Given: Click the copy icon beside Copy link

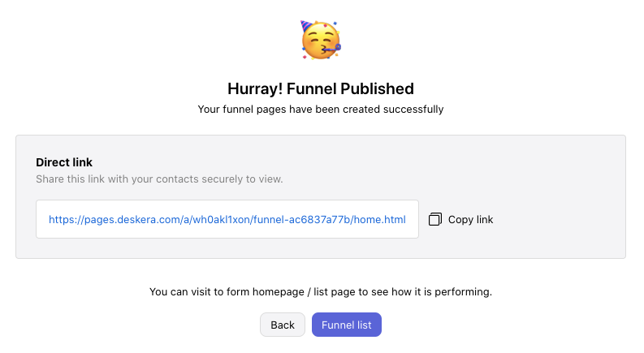Looking at the screenshot, I should [435, 219].
